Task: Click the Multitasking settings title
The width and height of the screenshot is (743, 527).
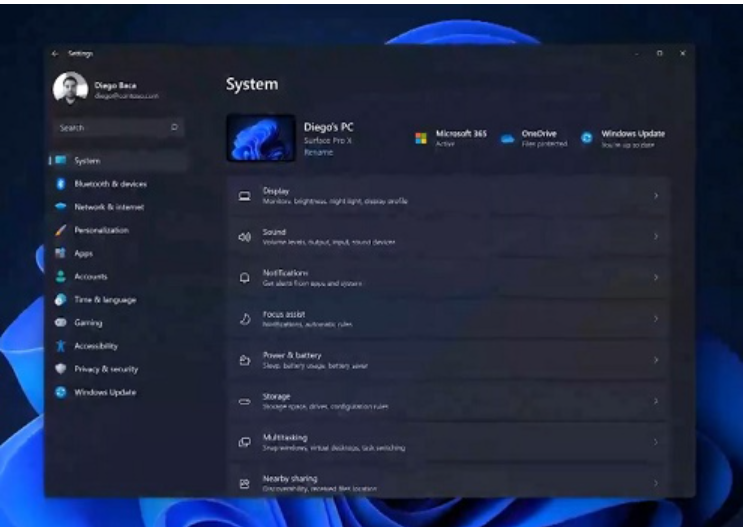Action: click(285, 437)
